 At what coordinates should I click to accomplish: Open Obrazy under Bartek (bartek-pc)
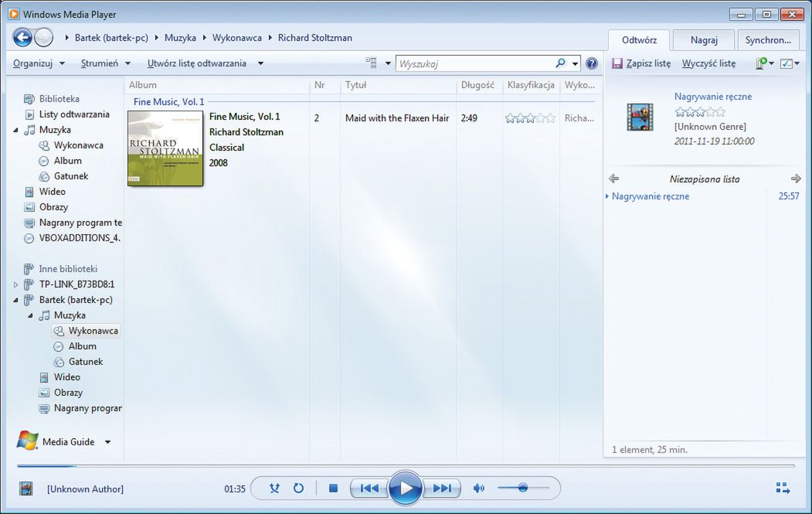68,393
